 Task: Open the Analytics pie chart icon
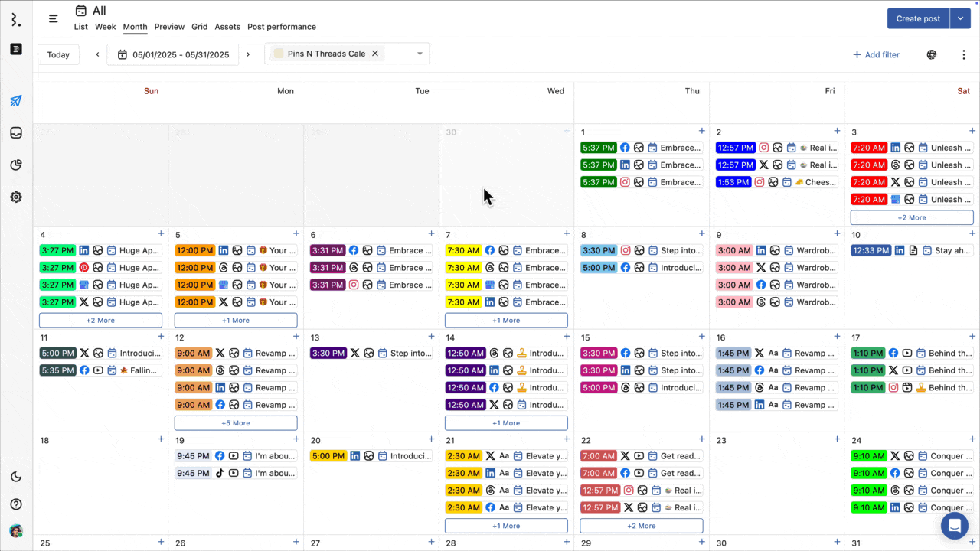pos(16,165)
